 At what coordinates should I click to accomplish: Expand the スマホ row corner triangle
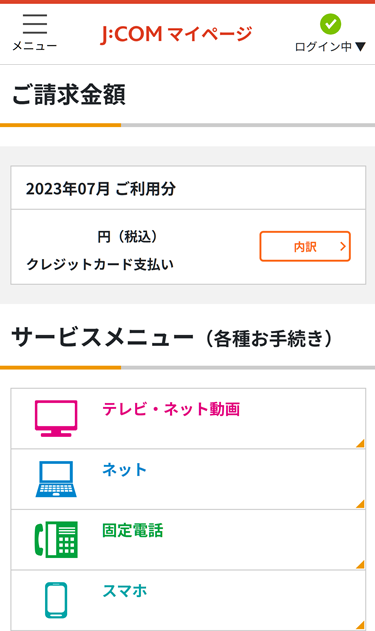[361, 625]
